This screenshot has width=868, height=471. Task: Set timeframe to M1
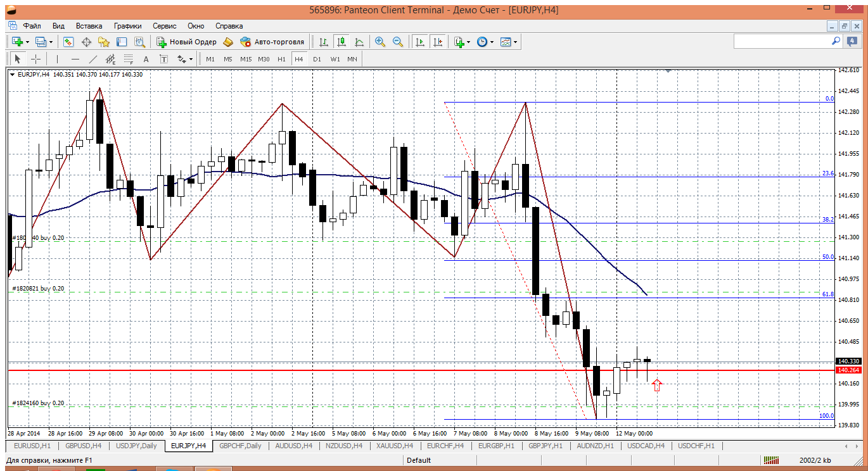click(210, 59)
